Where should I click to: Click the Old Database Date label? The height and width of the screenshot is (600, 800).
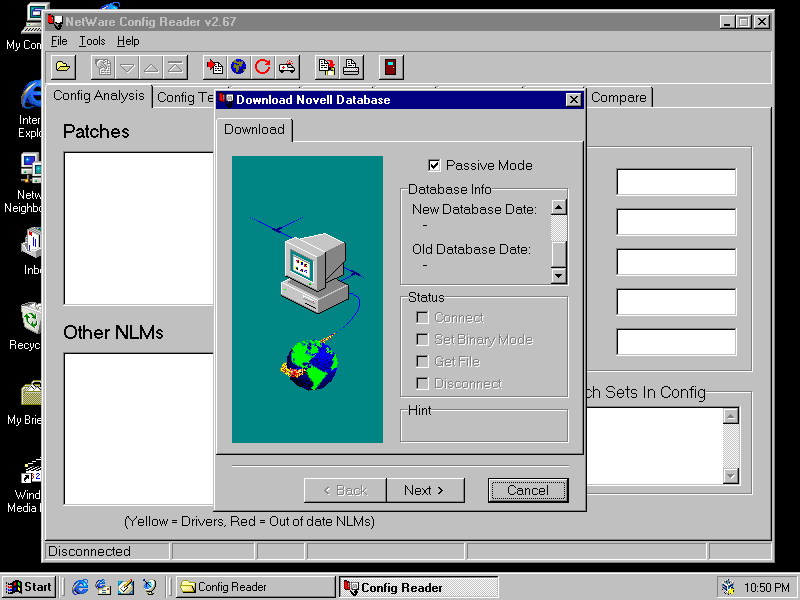tap(471, 249)
